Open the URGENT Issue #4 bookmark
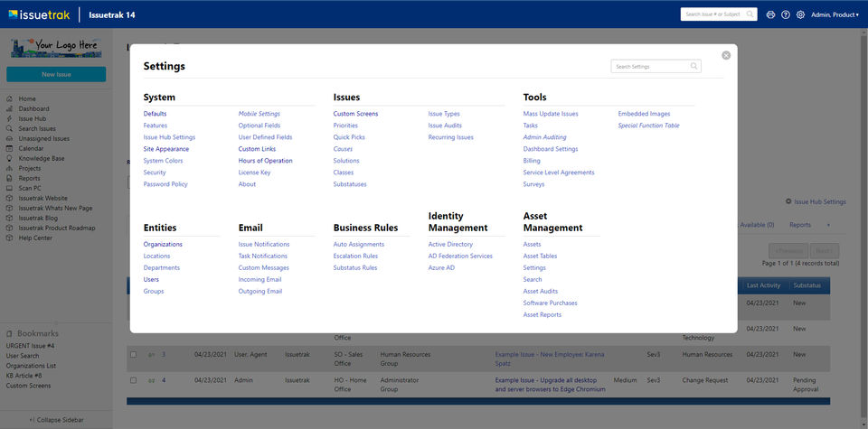The height and width of the screenshot is (429, 868). tap(31, 346)
